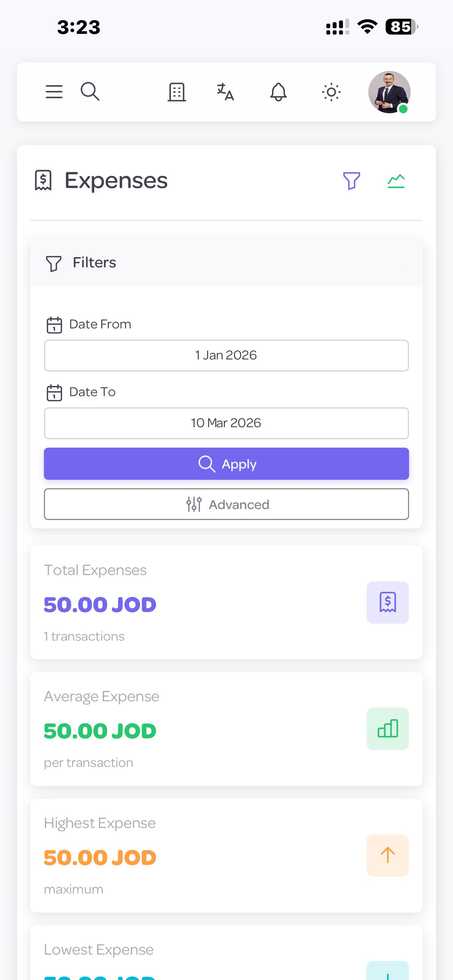This screenshot has height=980, width=453.
Task: Open the hamburger navigation menu
Action: click(x=54, y=92)
